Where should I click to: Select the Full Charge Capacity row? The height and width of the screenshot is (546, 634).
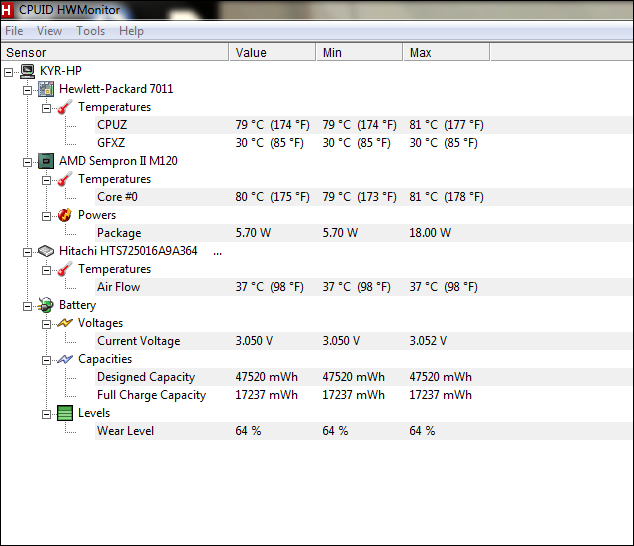(x=363, y=395)
